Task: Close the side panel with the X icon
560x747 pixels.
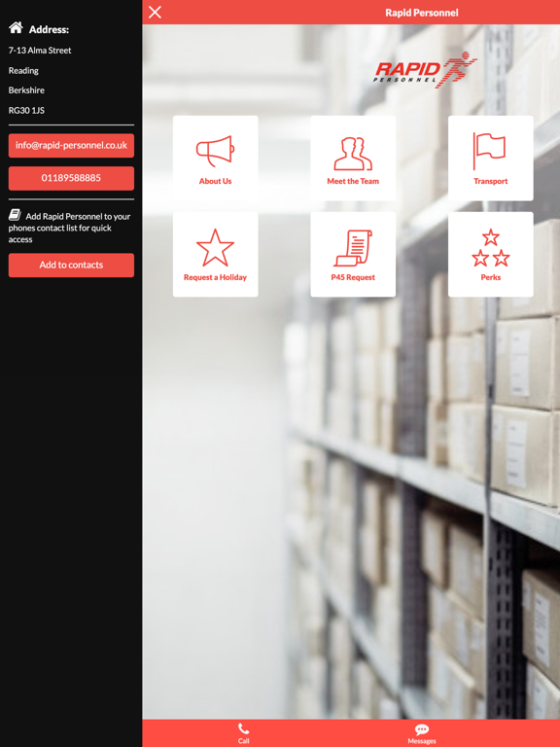Action: [x=155, y=13]
